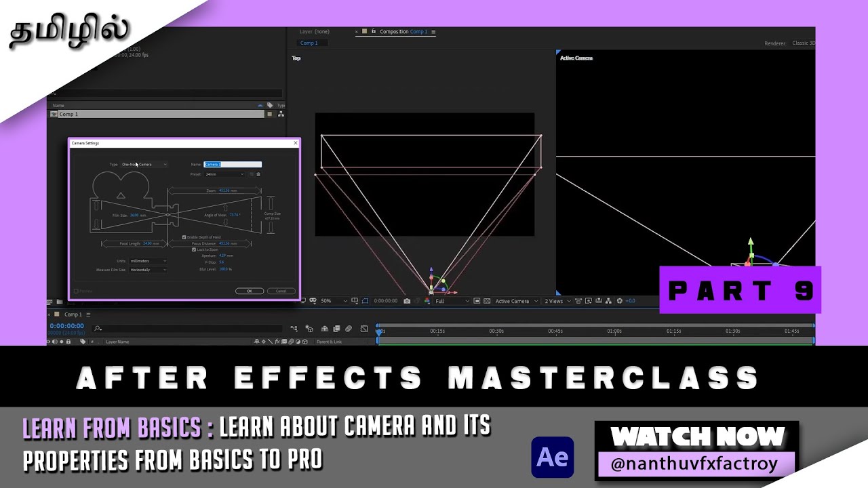Image resolution: width=868 pixels, height=488 pixels.
Task: Click OK in Camera Settings
Action: [250, 291]
